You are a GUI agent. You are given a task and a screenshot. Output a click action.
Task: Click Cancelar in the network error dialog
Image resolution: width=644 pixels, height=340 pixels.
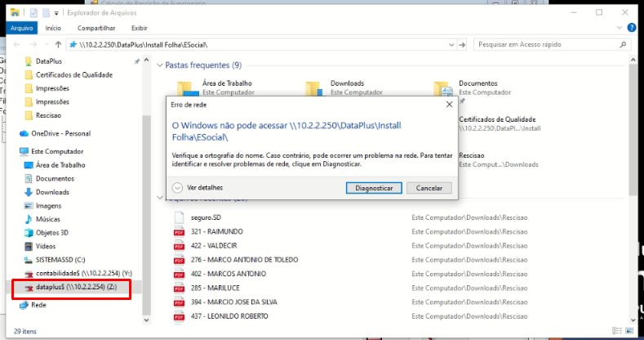click(x=429, y=188)
